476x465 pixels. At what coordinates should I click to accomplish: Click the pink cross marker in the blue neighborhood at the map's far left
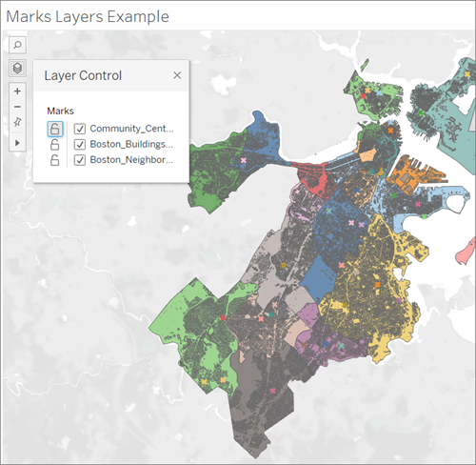244,160
